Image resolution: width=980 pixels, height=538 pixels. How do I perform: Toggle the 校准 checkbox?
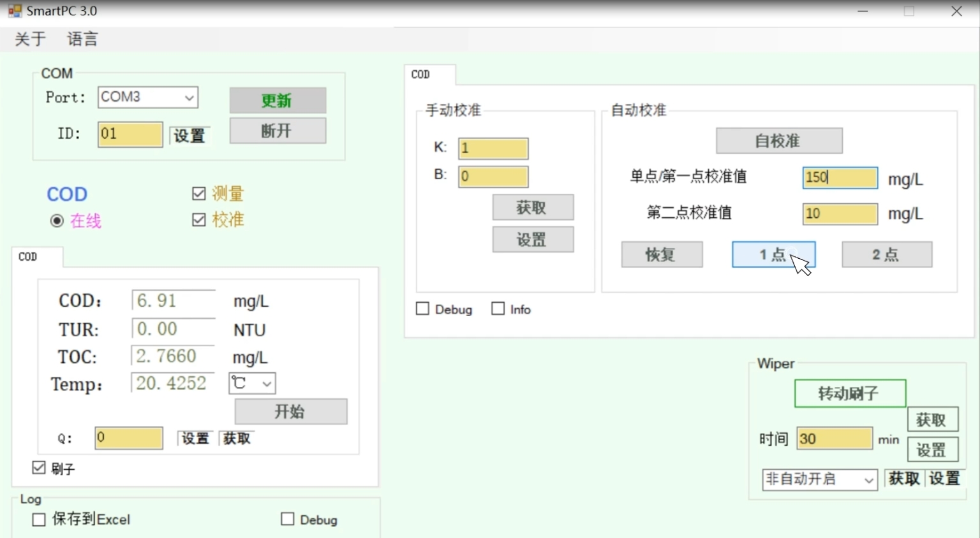pyautogui.click(x=199, y=220)
